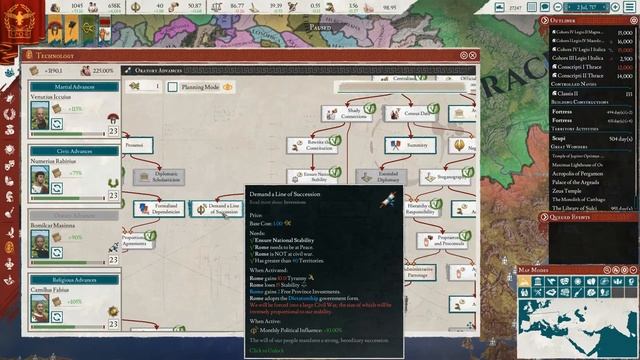The image size is (640, 360).
Task: Click the Technology window help icon
Action: tap(464, 55)
